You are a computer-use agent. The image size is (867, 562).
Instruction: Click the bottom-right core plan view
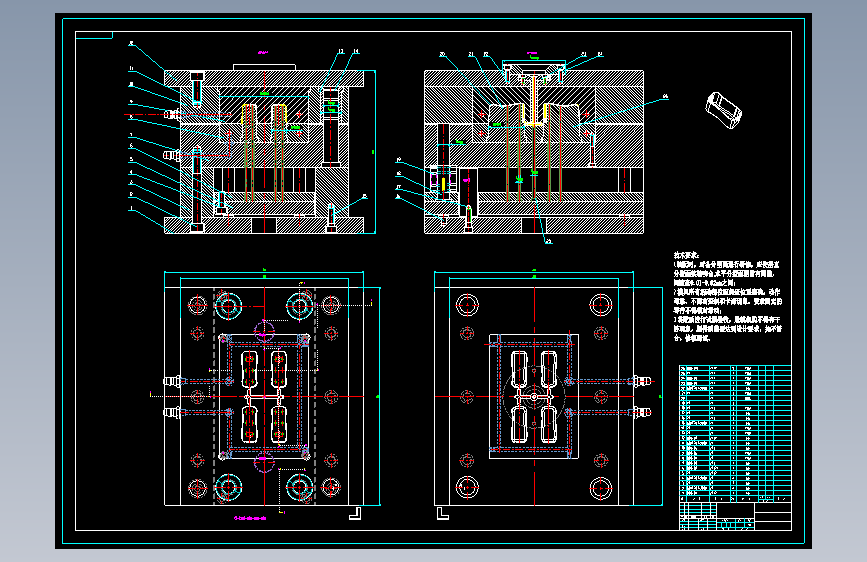coord(534,396)
